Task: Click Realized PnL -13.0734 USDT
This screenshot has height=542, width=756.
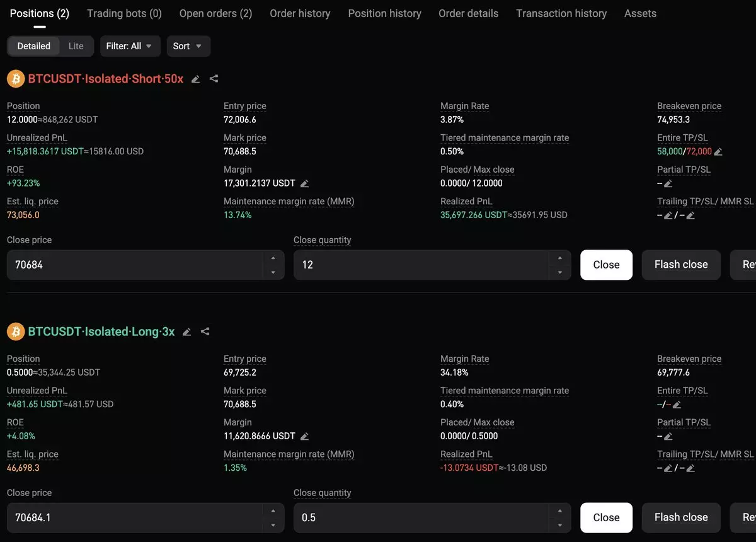Action: tap(470, 468)
